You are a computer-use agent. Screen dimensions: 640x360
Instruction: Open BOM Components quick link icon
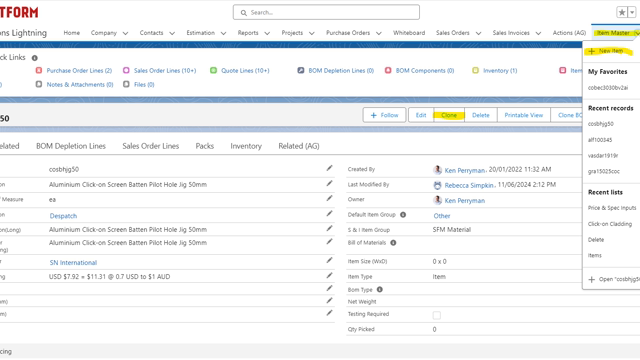[388, 70]
